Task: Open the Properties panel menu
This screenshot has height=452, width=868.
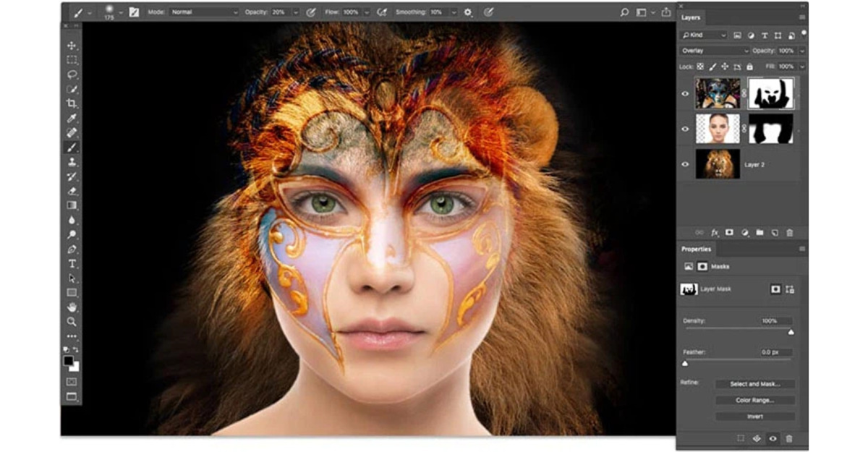Action: point(801,249)
